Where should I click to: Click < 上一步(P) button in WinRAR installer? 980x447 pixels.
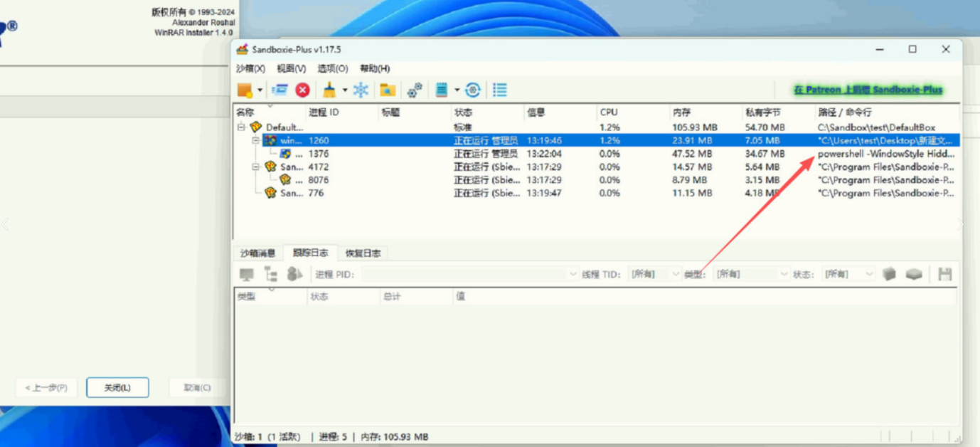[x=46, y=388]
